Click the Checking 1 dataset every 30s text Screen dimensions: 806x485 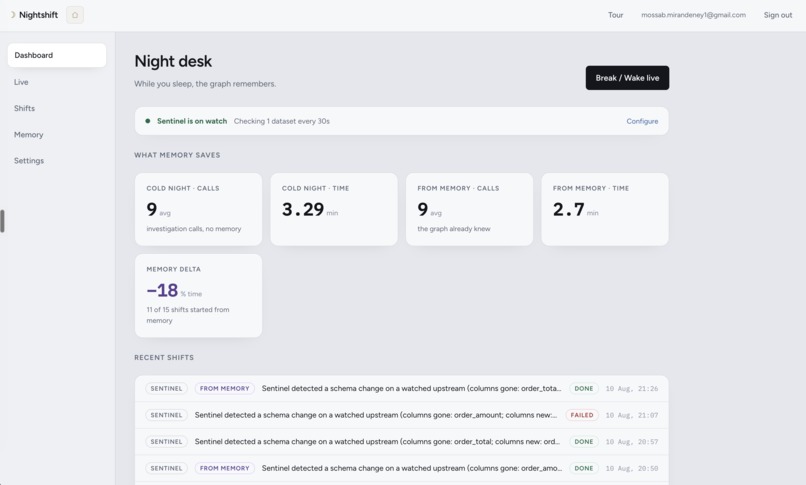[282, 121]
